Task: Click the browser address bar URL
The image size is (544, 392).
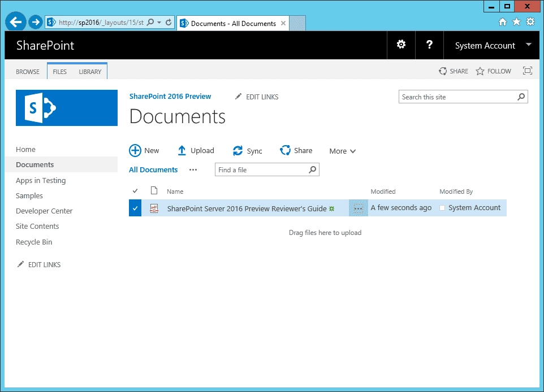Action: [101, 23]
